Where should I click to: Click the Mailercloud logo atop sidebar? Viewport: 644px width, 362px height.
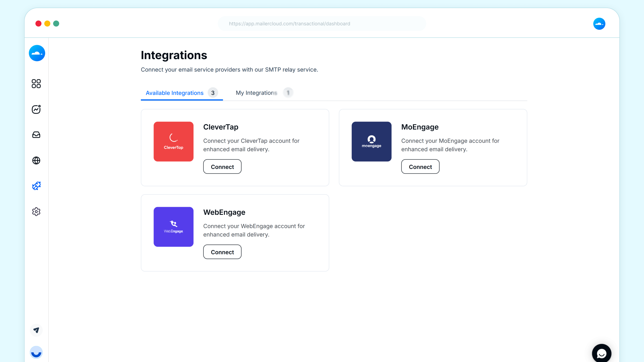coord(37,53)
